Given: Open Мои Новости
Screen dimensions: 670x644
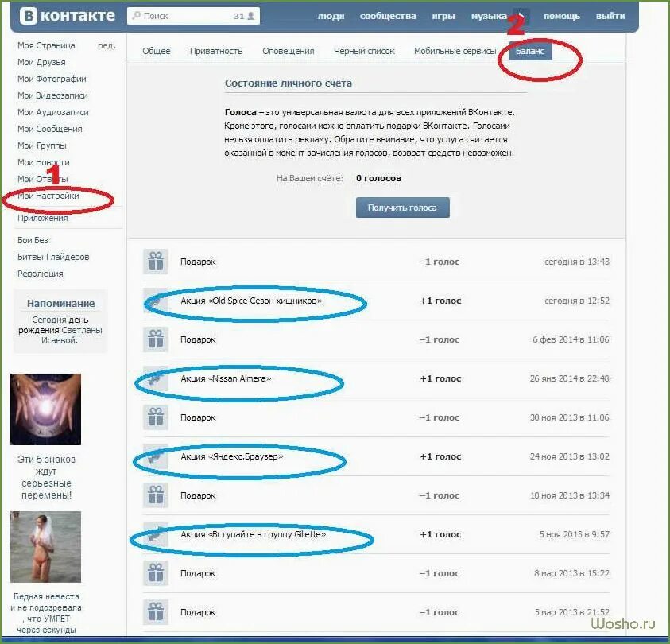Looking at the screenshot, I should (43, 162).
